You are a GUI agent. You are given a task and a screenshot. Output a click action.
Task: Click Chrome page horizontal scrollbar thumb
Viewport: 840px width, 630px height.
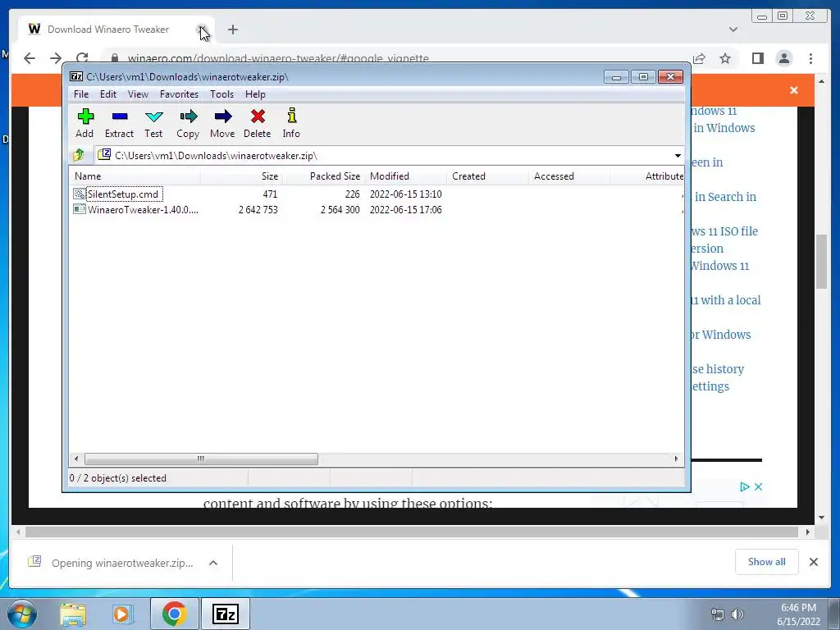(x=412, y=532)
